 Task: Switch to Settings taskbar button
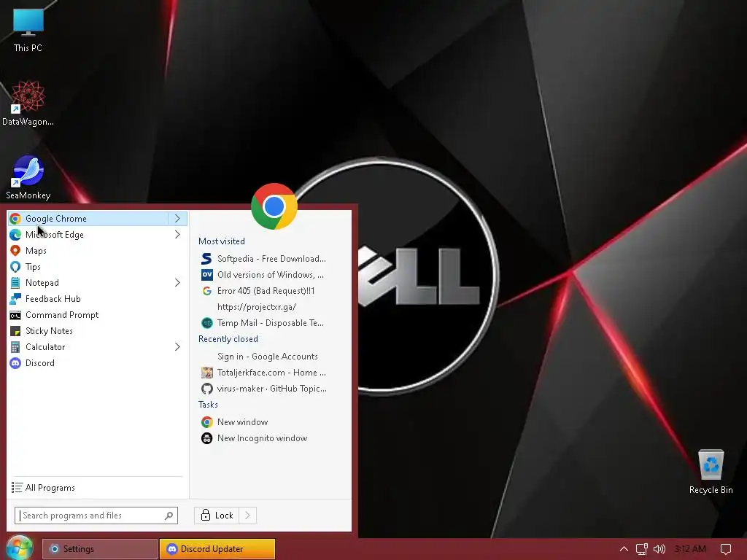pos(99,549)
